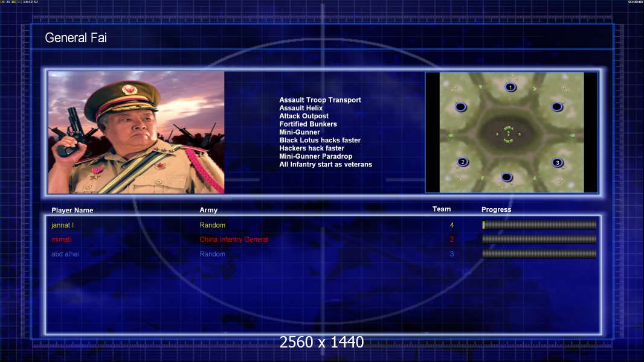This screenshot has width=644, height=362.
Task: Select player name "abd alhai"
Action: pos(65,254)
